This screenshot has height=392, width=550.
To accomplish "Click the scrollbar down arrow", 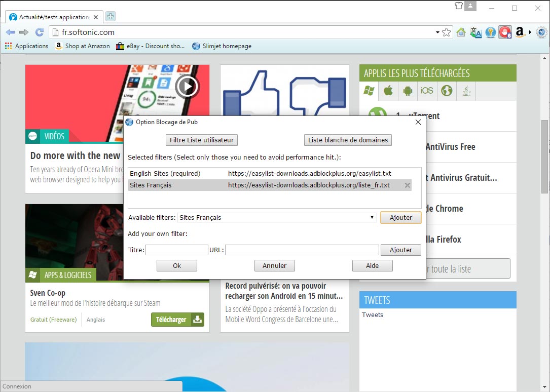I will 544,387.
